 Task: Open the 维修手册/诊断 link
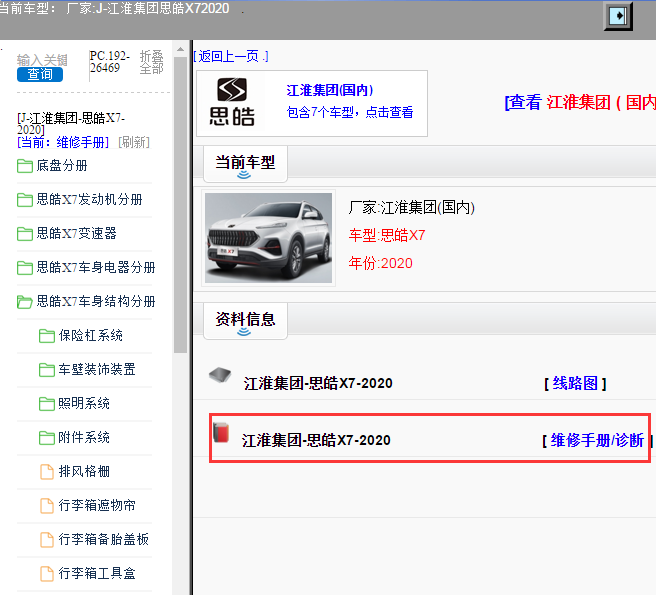coord(597,440)
